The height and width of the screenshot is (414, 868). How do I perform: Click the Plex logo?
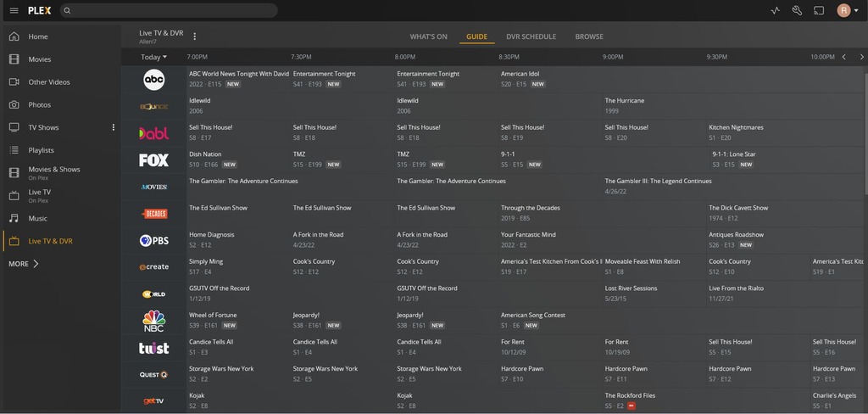(x=39, y=10)
